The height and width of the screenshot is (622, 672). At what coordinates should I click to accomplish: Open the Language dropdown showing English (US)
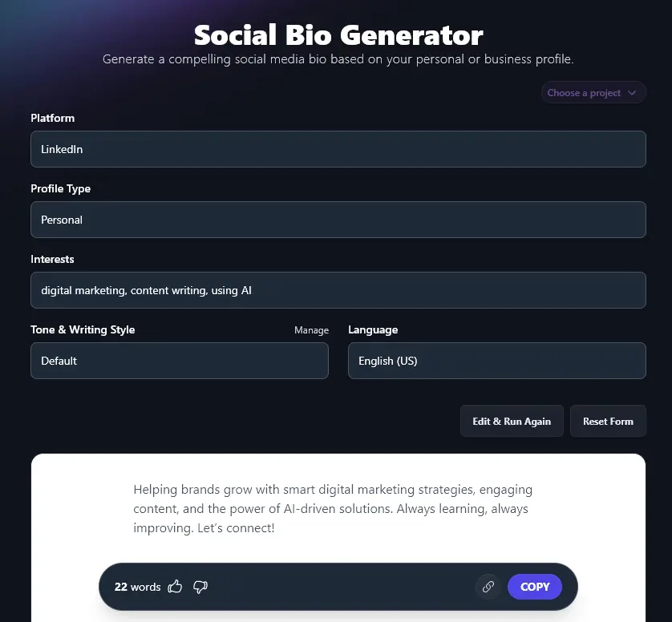pos(496,361)
